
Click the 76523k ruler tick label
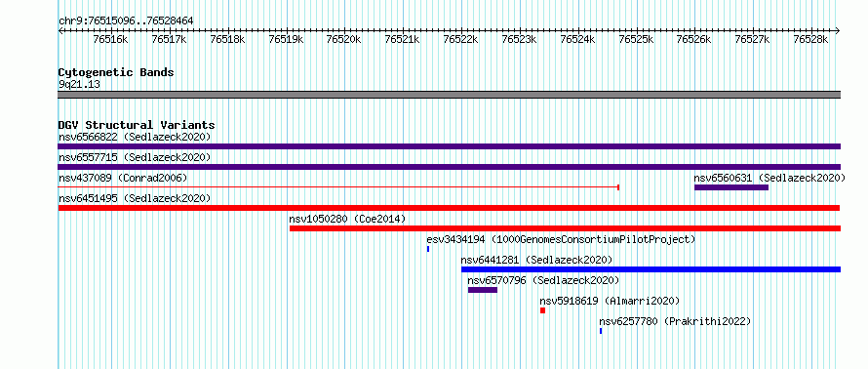[x=520, y=40]
